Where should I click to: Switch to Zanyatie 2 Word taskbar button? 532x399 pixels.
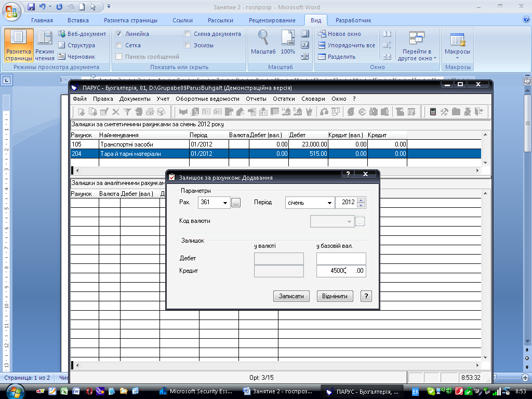click(278, 391)
